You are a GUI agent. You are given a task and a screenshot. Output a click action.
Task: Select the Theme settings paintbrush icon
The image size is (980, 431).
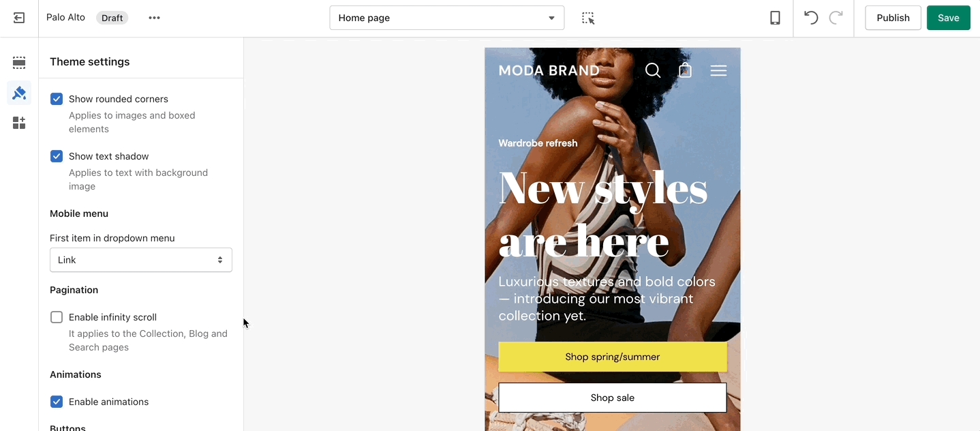[19, 93]
